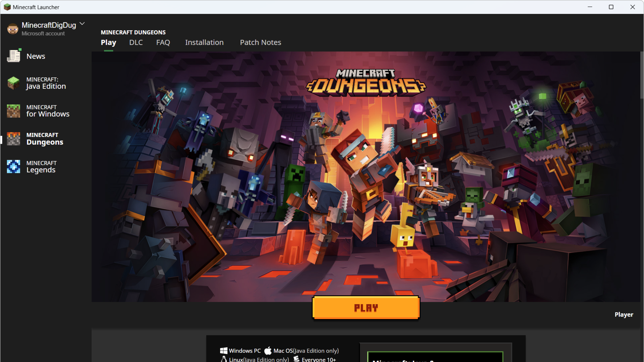
Task: Switch to the DLC tab
Action: [x=136, y=42]
